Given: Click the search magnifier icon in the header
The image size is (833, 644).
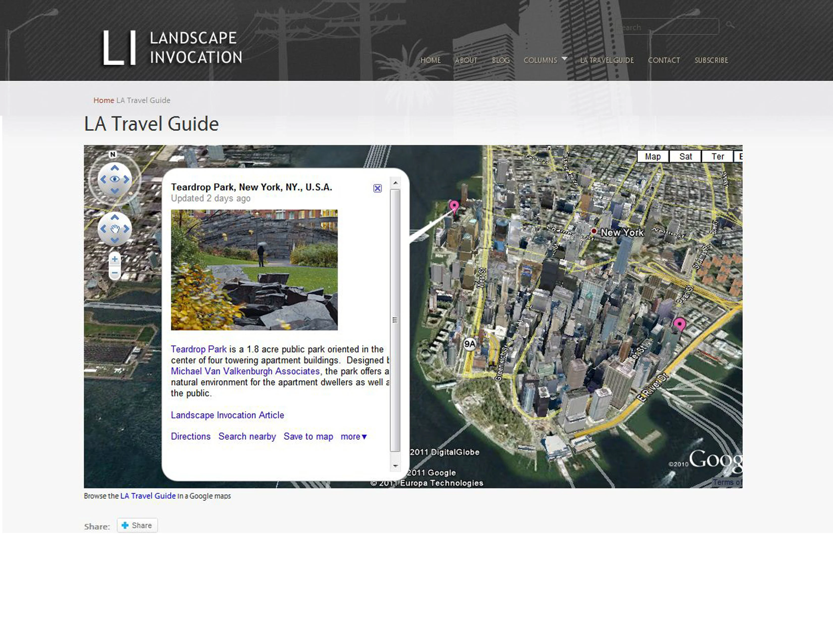Looking at the screenshot, I should point(730,25).
